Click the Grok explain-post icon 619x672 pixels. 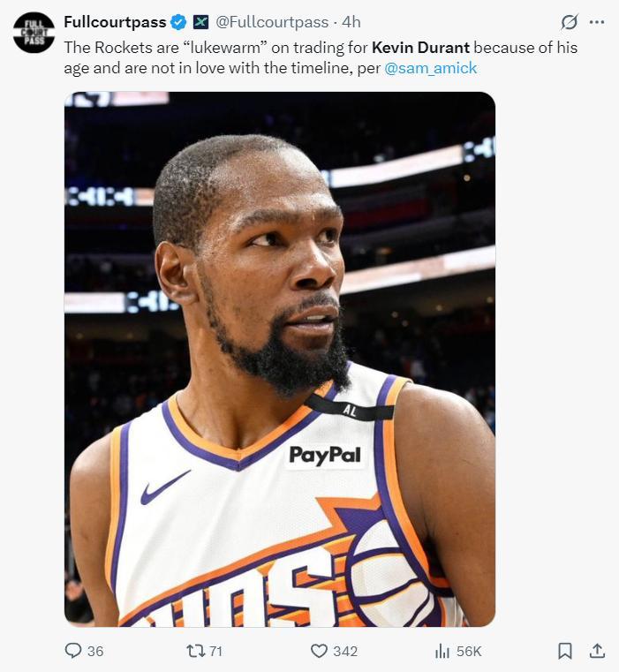tap(570, 22)
